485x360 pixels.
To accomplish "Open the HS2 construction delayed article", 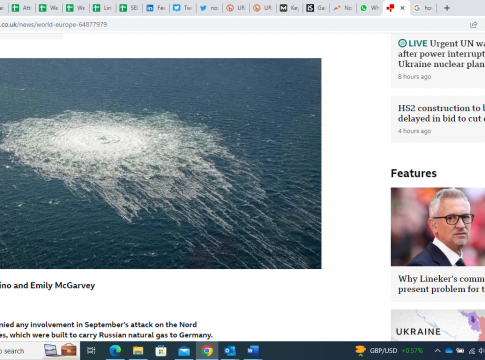I will click(441, 113).
